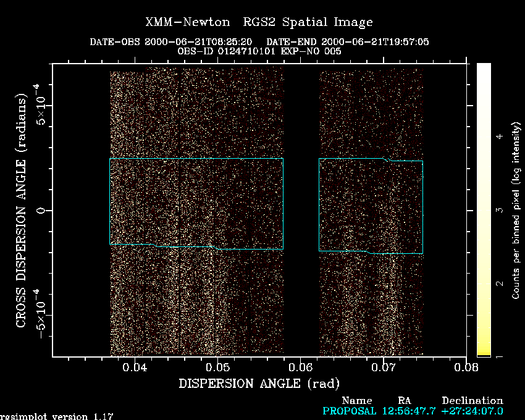Select the DATE-END 2000-06-21T19:57:05 text
Image resolution: width=525 pixels, height=420 pixels.
pos(348,42)
